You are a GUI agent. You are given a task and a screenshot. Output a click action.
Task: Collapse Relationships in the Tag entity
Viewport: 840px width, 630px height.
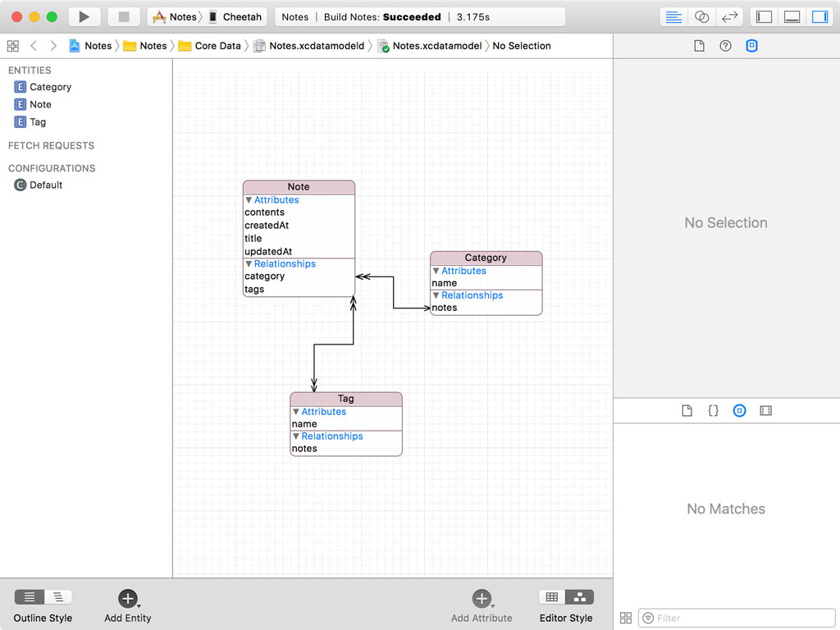(296, 436)
